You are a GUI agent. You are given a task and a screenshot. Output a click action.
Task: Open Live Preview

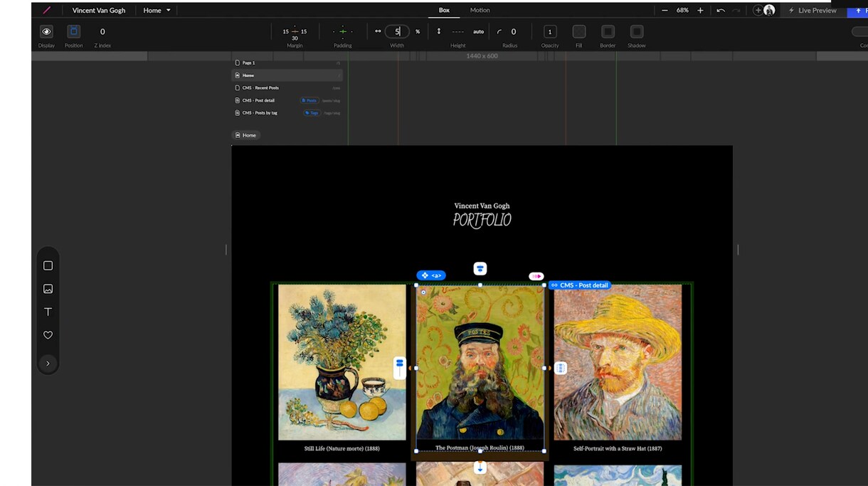point(813,11)
